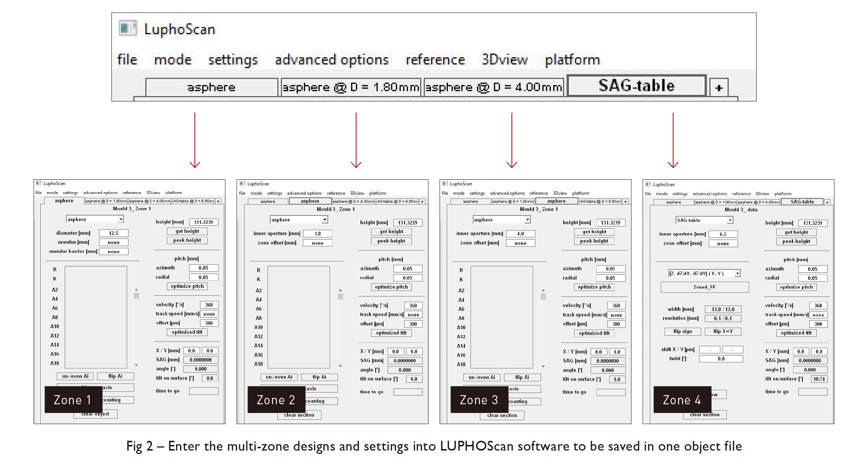
Task: Switch to the large SAG-table tab
Action: click(636, 86)
